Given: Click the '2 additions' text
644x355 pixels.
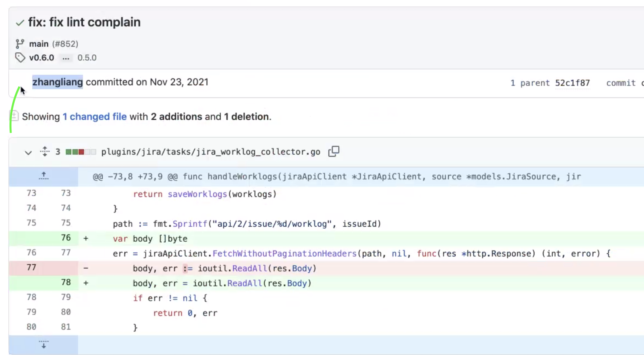Looking at the screenshot, I should [x=176, y=116].
